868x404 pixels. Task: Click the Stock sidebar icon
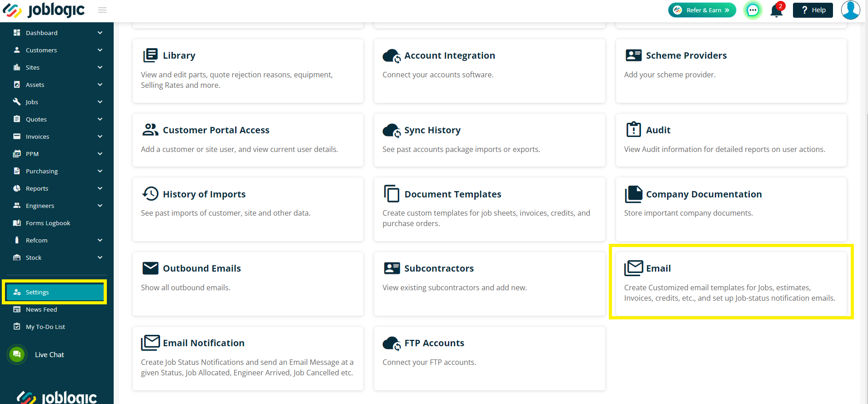pos(17,258)
